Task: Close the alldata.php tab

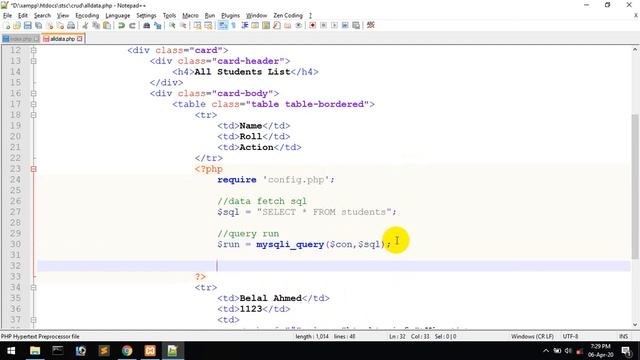Action: tap(80, 39)
